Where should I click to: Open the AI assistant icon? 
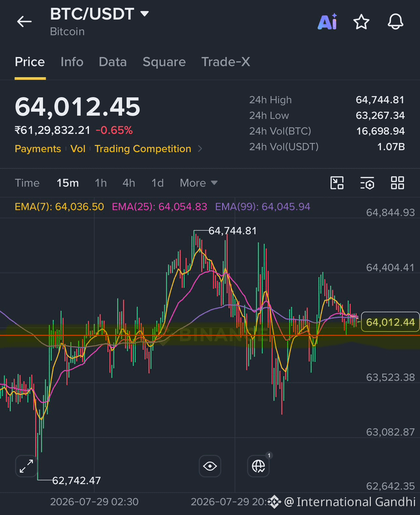327,22
